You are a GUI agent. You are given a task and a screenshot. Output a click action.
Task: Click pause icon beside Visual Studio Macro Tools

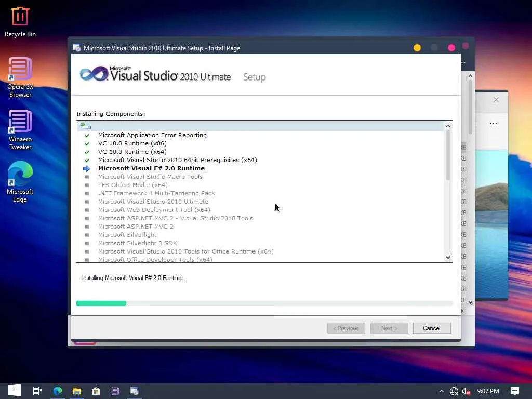(87, 177)
